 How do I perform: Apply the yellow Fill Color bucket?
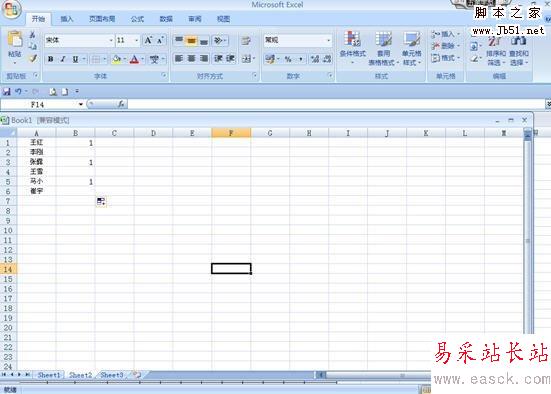pyautogui.click(x=116, y=59)
